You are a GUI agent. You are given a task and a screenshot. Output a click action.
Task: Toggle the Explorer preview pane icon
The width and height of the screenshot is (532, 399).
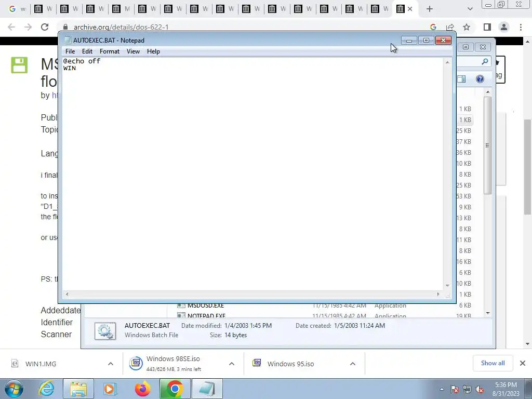(x=461, y=79)
